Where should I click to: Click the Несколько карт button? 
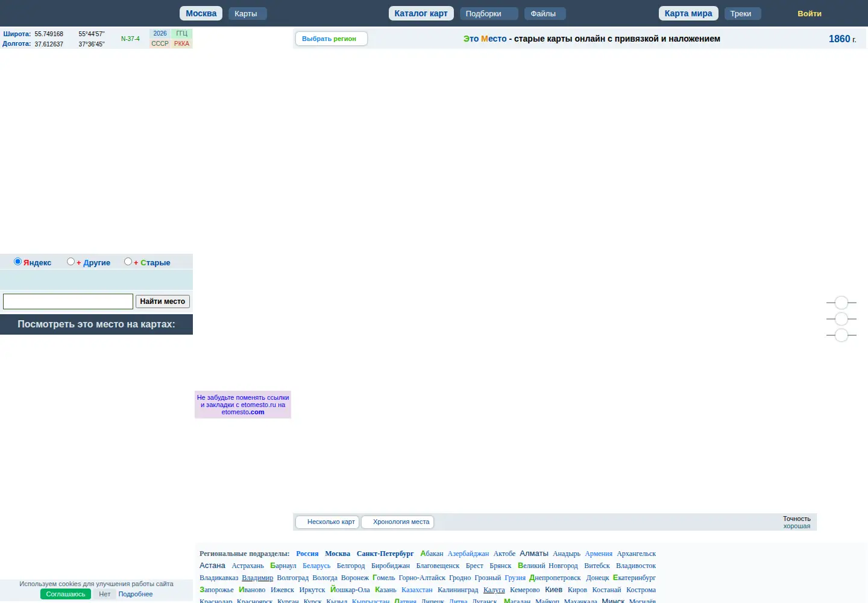pyautogui.click(x=327, y=522)
